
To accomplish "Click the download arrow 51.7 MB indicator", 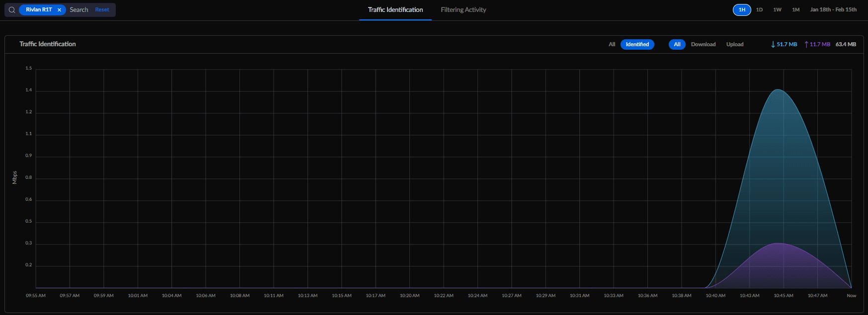I will tap(784, 44).
